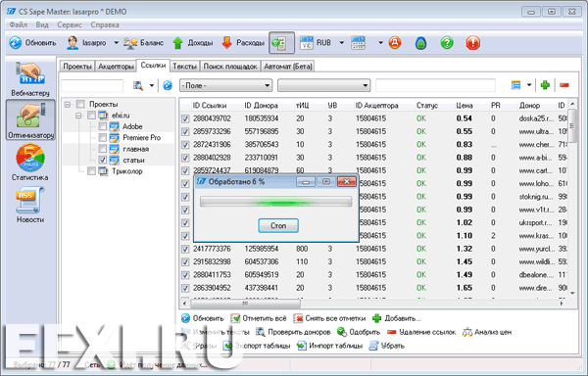Click Снять все отметки action
Screen dimensions: 588x376
pyautogui.click(x=329, y=318)
